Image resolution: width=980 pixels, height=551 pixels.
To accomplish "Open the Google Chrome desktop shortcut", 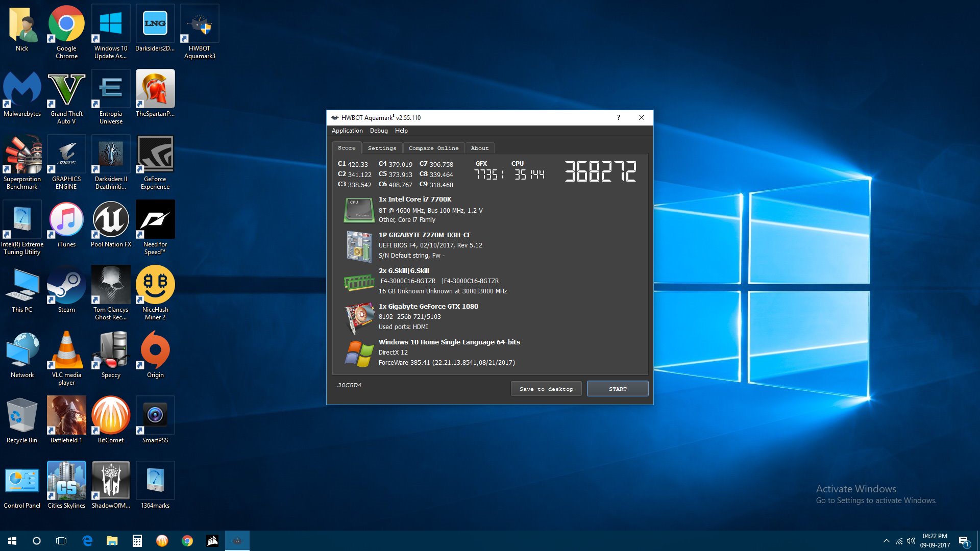I will (x=66, y=32).
